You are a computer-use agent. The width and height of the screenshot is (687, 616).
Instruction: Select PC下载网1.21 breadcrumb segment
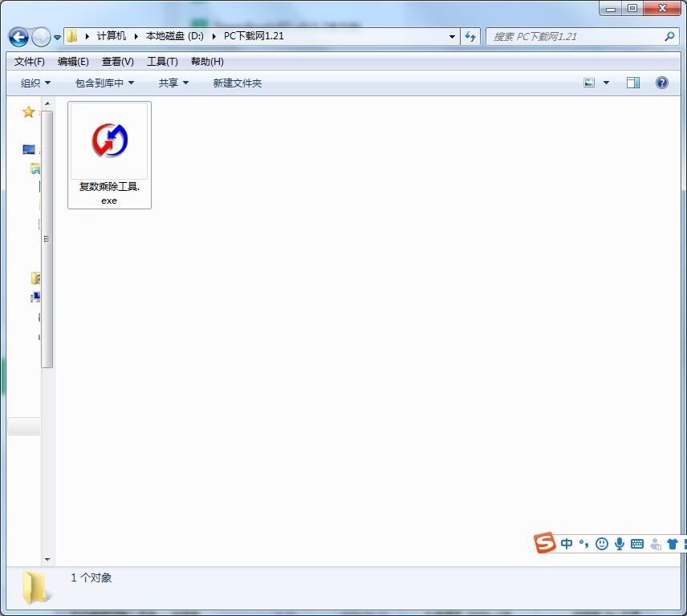[254, 36]
